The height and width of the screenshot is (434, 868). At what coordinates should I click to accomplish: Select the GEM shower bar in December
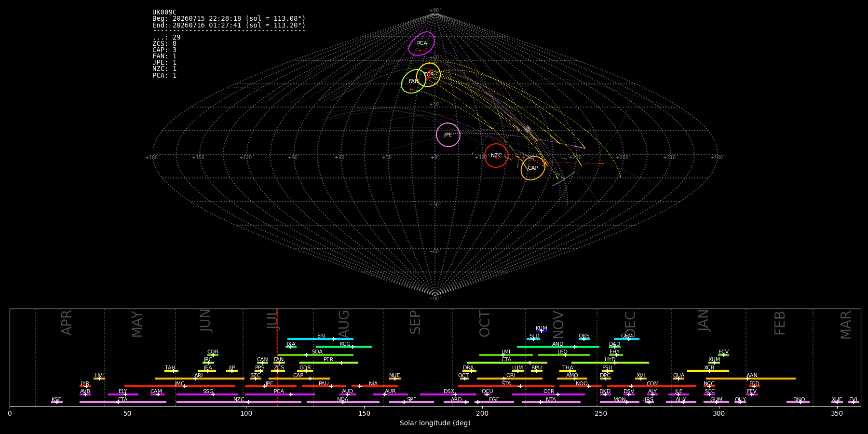626,339
